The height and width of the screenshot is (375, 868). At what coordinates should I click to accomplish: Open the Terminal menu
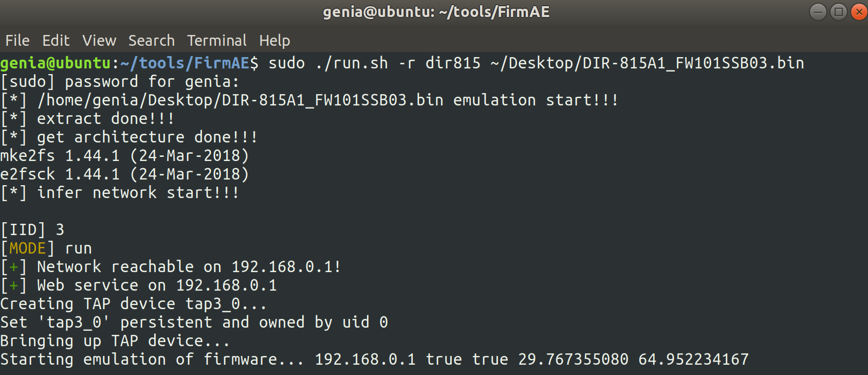pyautogui.click(x=216, y=41)
